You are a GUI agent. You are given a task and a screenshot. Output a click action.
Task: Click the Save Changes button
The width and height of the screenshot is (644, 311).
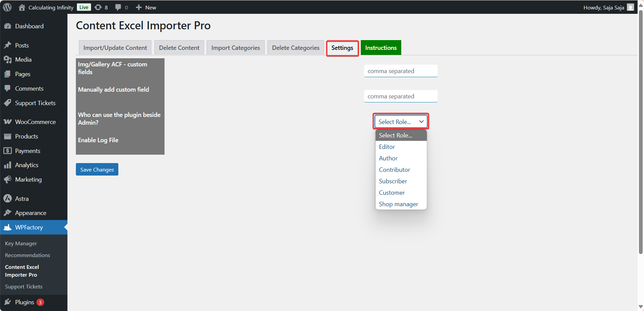click(97, 169)
